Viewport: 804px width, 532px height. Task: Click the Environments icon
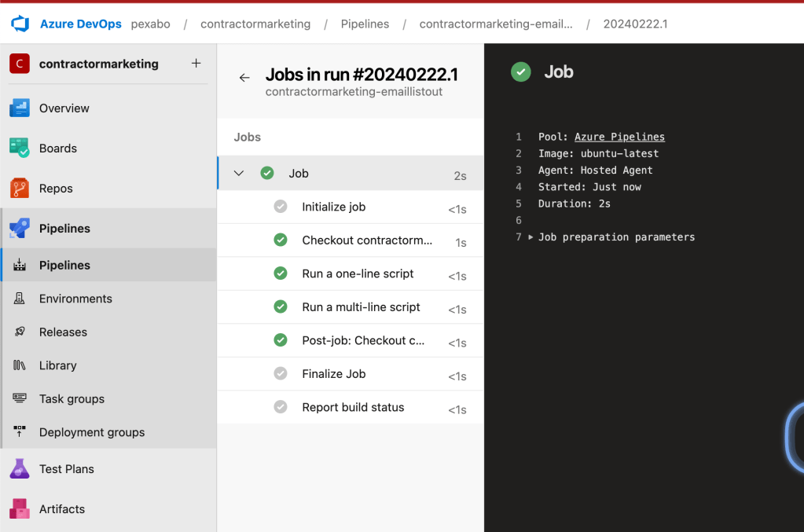coord(20,299)
